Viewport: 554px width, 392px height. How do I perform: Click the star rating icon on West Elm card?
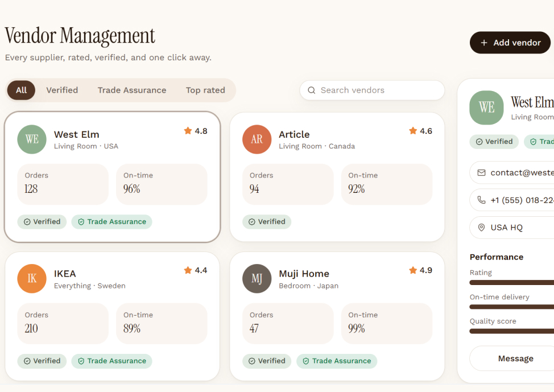(188, 131)
